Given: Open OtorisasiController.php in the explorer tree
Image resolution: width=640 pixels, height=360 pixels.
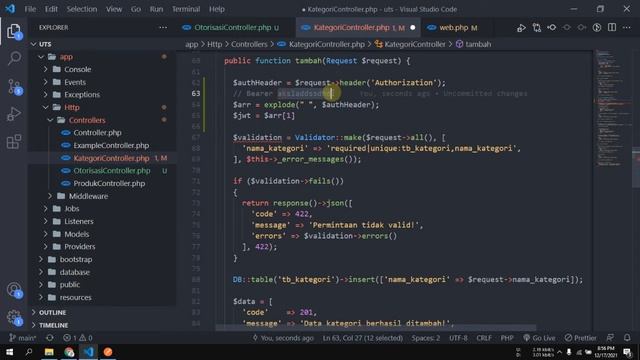Looking at the screenshot, I should (x=112, y=171).
